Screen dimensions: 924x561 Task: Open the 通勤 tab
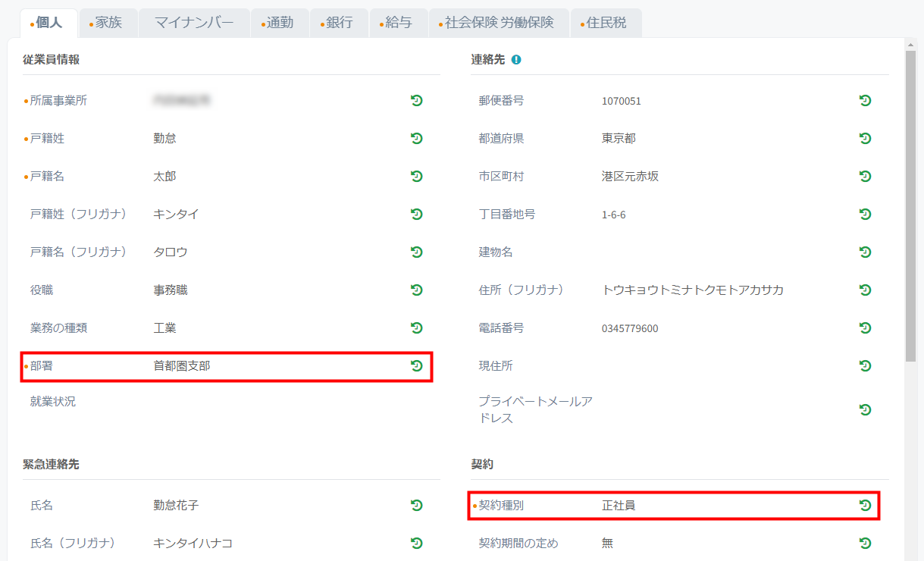(280, 23)
